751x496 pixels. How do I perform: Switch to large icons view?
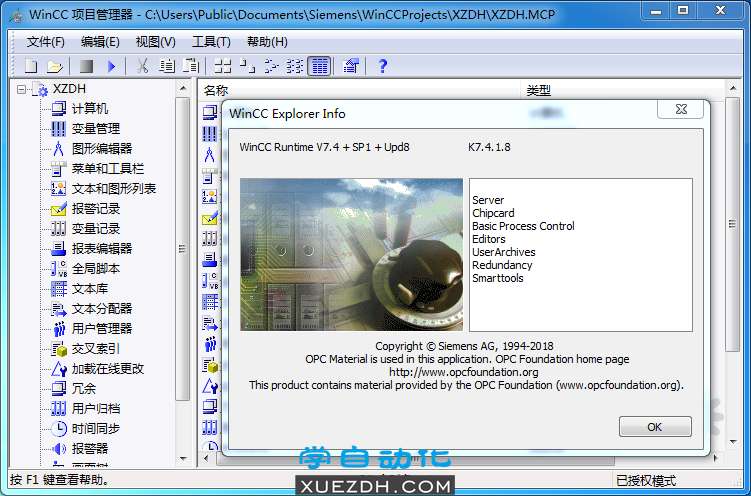tap(223, 66)
